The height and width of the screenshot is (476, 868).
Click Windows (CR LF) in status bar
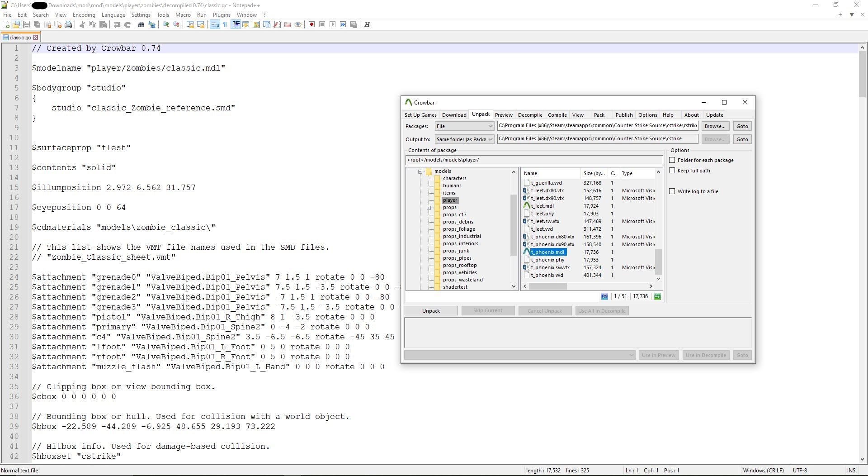tap(764, 471)
